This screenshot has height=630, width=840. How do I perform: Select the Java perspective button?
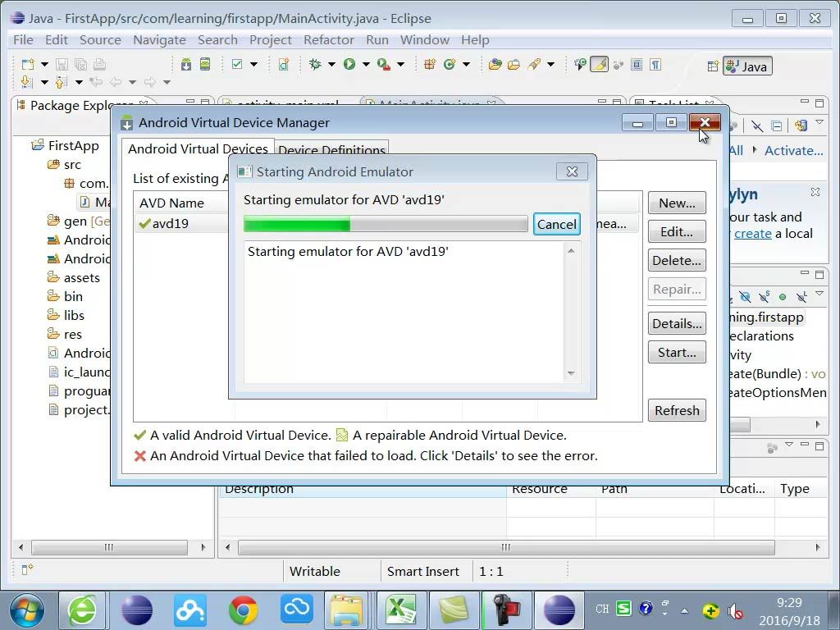tap(747, 66)
